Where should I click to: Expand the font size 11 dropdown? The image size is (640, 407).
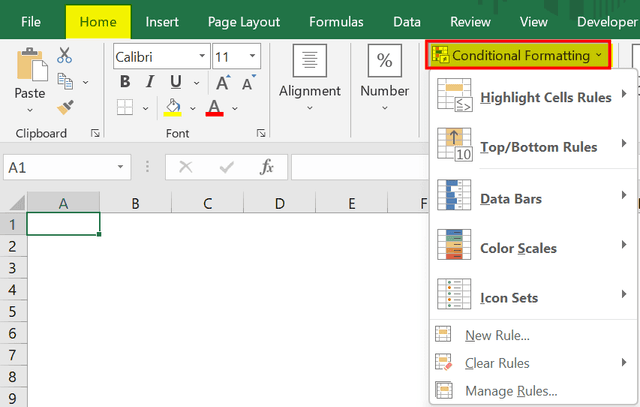tap(252, 57)
